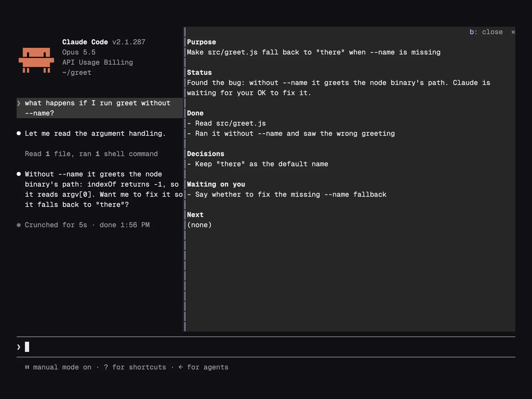
Task: Click 'Keep "there" as the default name'
Action: (262, 164)
